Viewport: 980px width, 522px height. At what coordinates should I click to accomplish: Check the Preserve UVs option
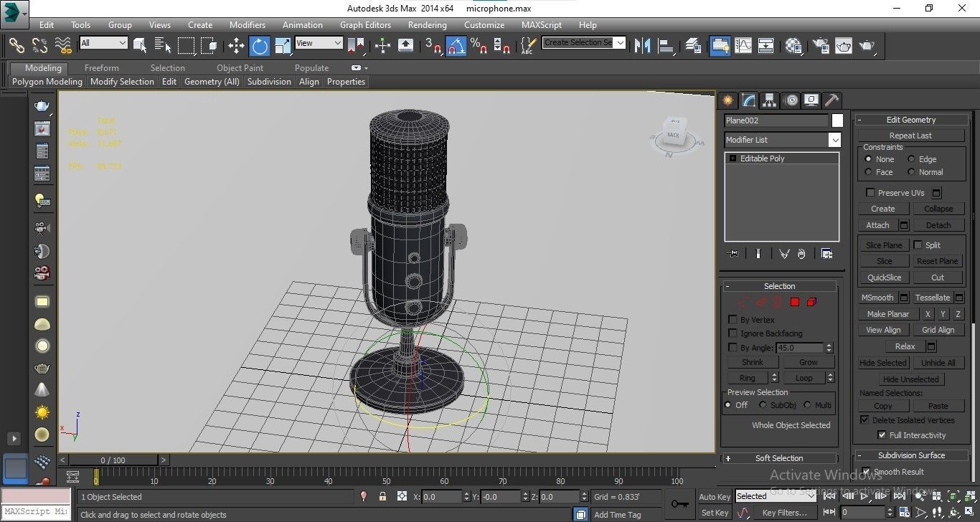click(x=870, y=193)
